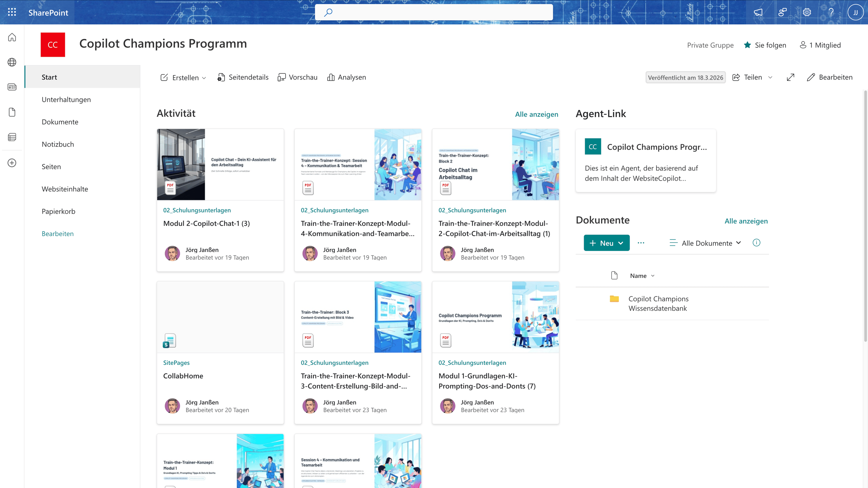This screenshot has width=868, height=488.
Task: Toggle the Sie folgen star
Action: (x=748, y=45)
